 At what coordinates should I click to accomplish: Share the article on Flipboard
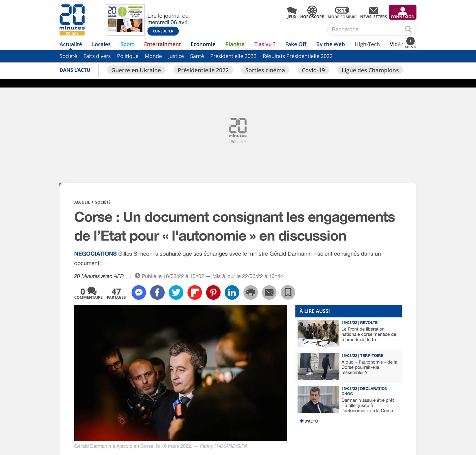click(195, 292)
